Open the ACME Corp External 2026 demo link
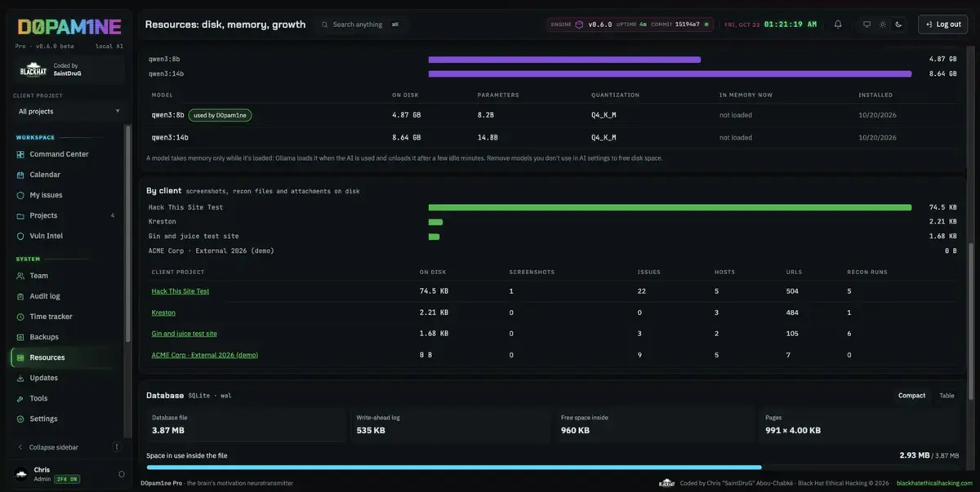 click(205, 355)
